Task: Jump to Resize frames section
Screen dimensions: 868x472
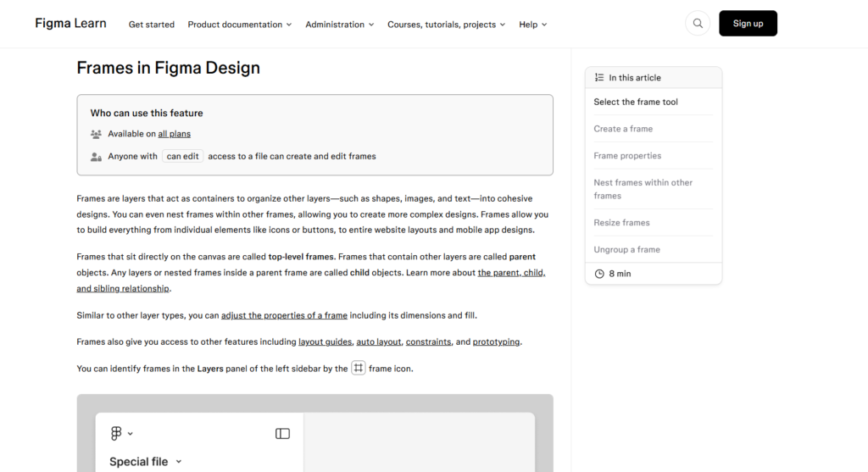Action: click(x=621, y=223)
